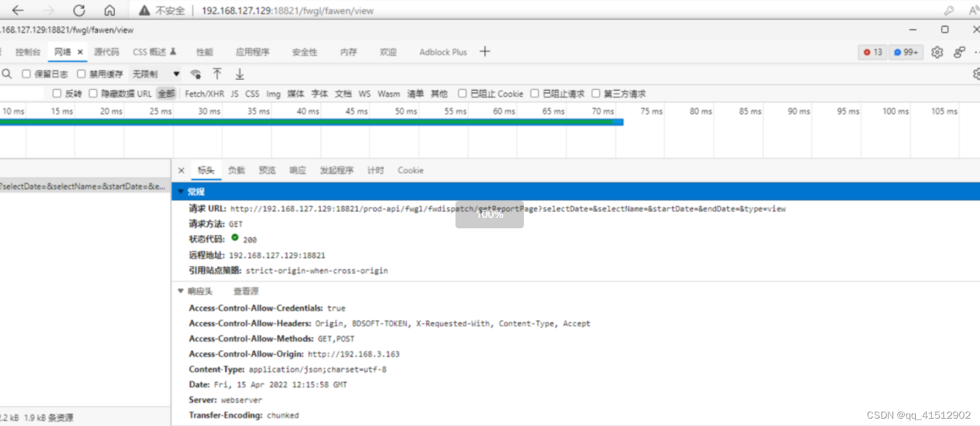Open the 内存 memory tab
This screenshot has width=980, height=426.
pos(348,52)
